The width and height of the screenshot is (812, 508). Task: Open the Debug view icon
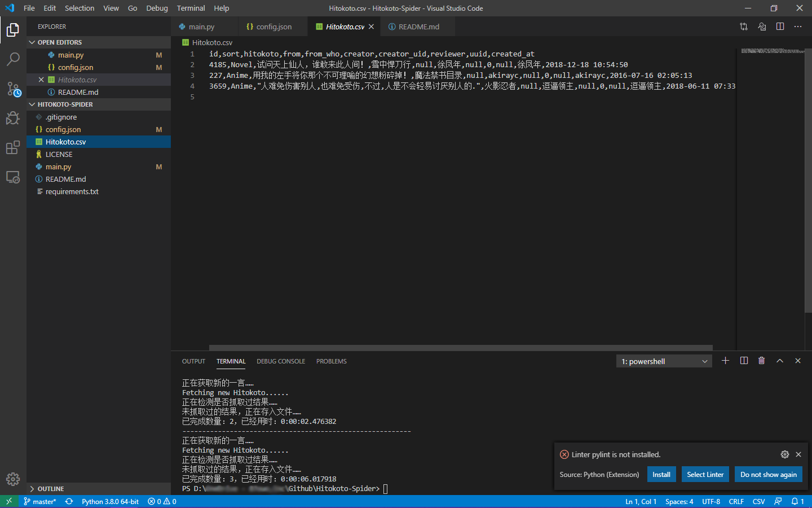(13, 118)
